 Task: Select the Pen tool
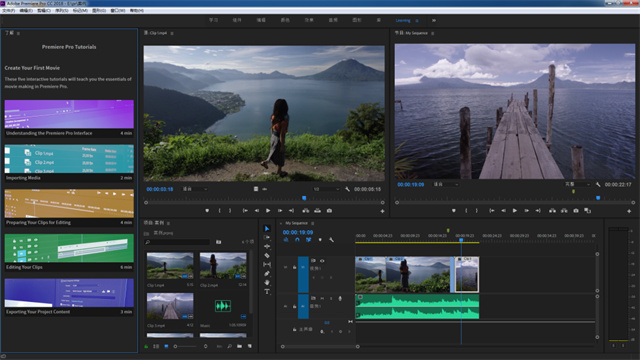[x=267, y=273]
